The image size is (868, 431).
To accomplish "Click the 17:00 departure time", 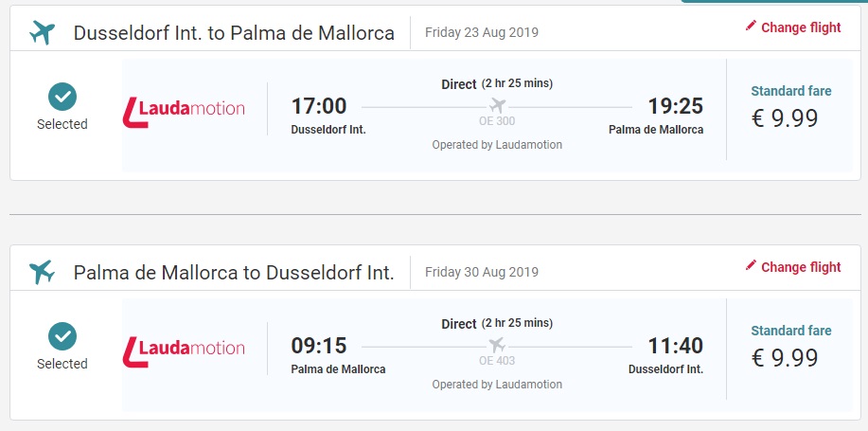I will [x=319, y=106].
